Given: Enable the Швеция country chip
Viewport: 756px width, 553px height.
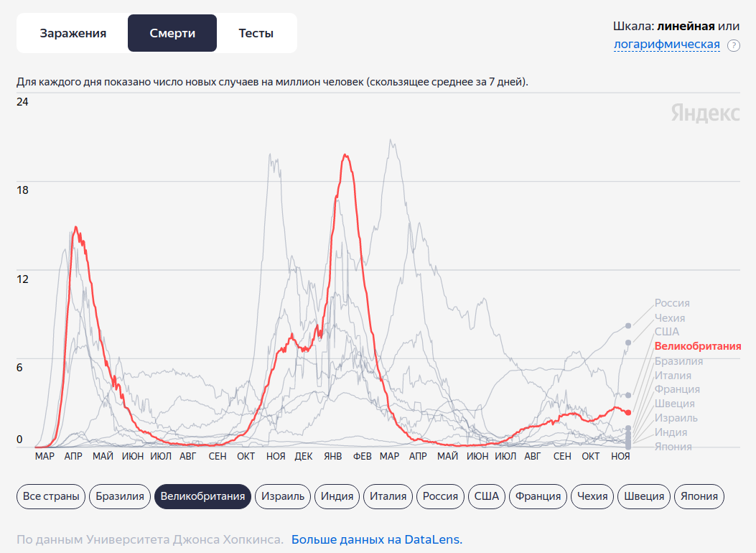Looking at the screenshot, I should click(x=645, y=496).
